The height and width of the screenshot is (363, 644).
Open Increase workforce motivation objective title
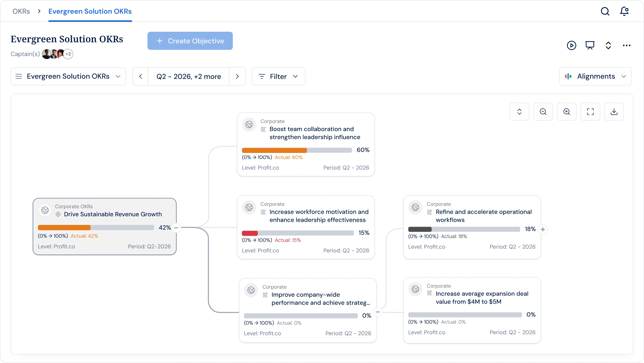[319, 216]
